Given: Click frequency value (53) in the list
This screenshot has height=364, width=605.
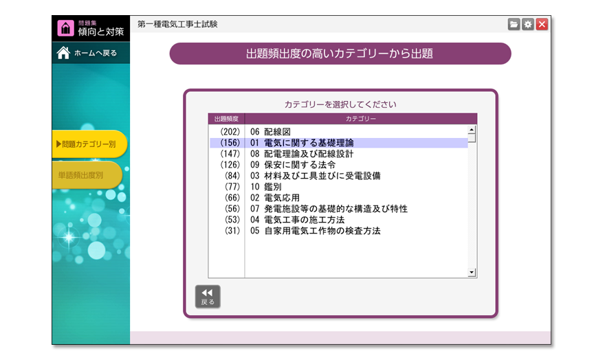Looking at the screenshot, I should pos(232,220).
